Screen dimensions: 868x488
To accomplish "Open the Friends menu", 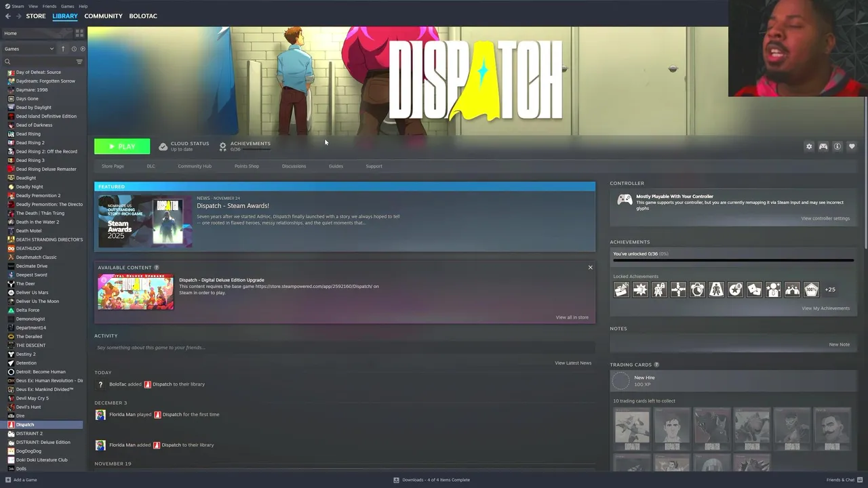I will tap(49, 6).
